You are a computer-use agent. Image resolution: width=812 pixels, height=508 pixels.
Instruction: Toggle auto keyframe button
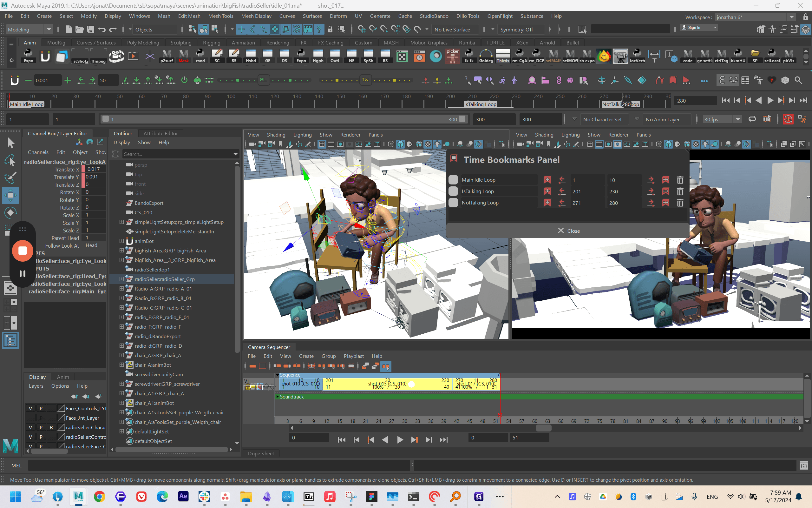point(788,119)
